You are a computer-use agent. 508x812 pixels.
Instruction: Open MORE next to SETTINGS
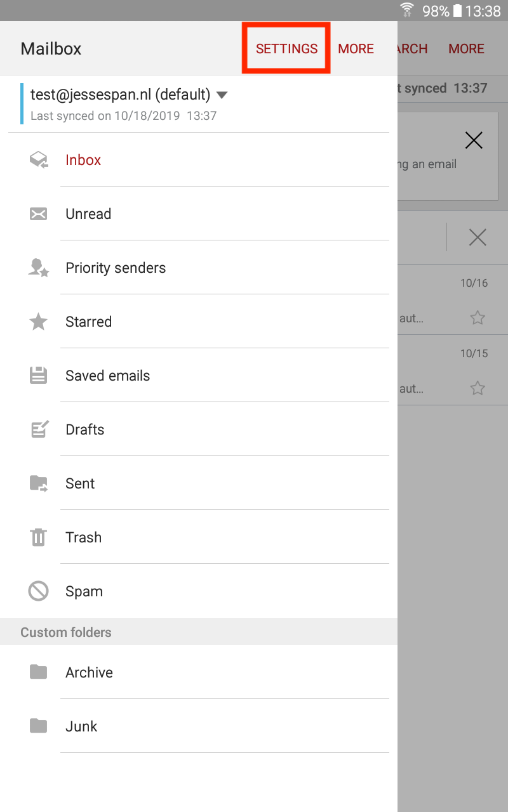coord(356,49)
